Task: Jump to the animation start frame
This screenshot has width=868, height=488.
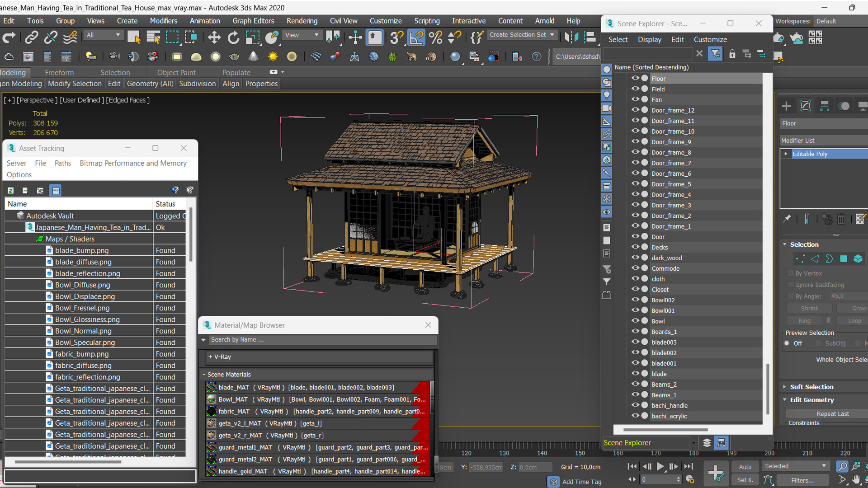Action: point(632,466)
